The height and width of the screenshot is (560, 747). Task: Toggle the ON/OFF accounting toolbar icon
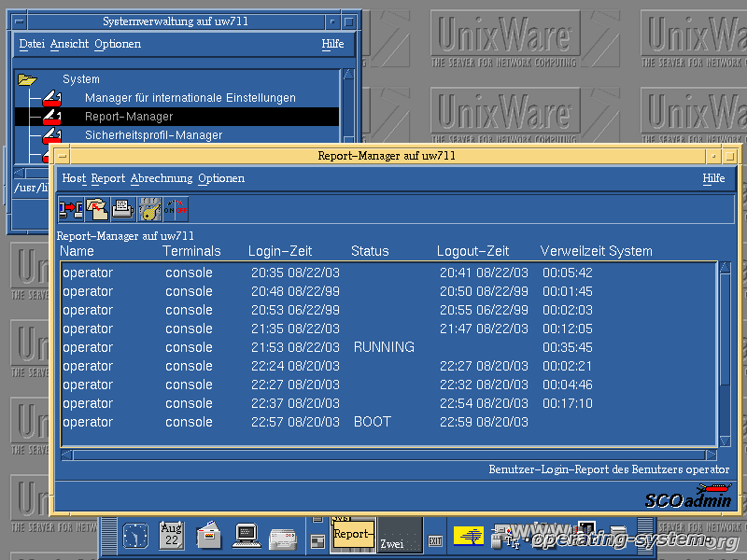tap(176, 209)
